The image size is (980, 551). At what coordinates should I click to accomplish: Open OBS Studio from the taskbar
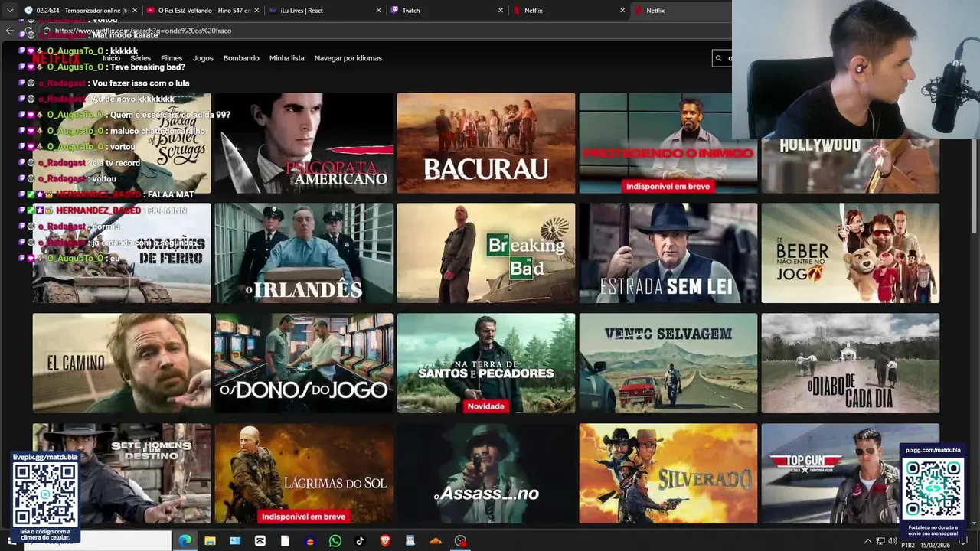pyautogui.click(x=460, y=541)
